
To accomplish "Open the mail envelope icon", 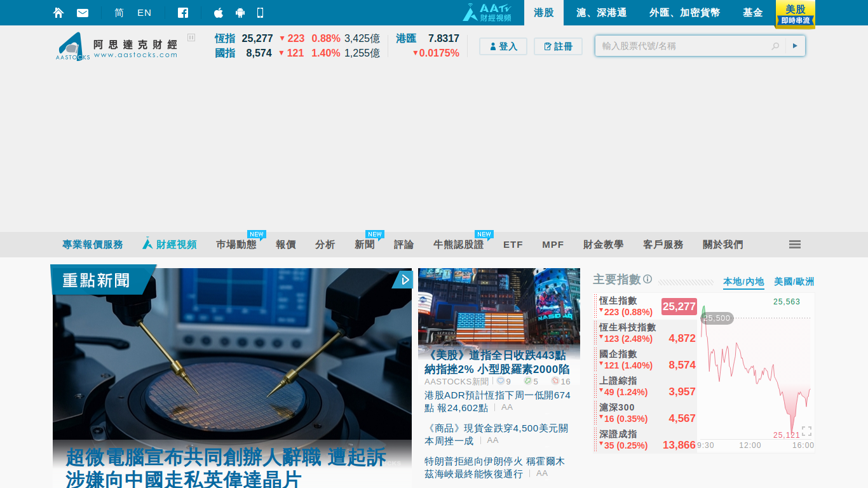I will (x=83, y=13).
